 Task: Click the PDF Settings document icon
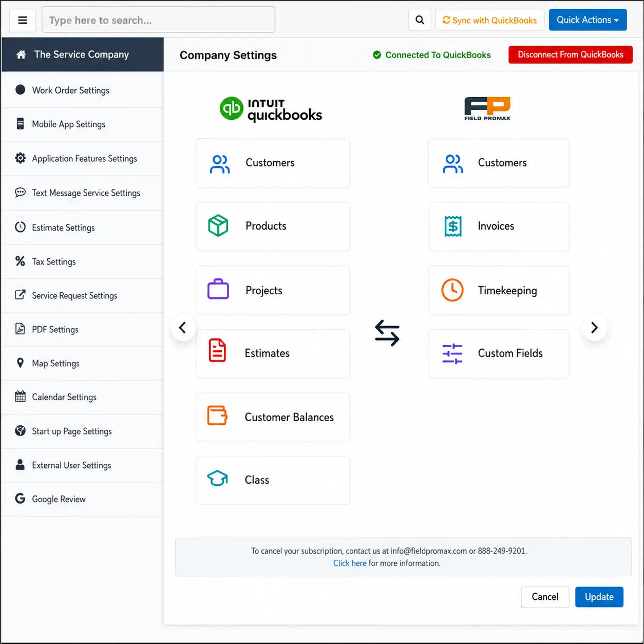point(20,329)
